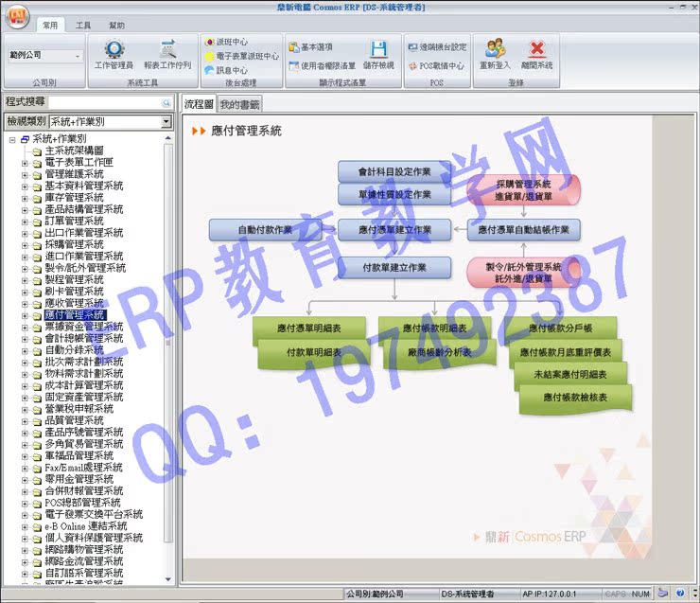
Task: Open 應付憑單自動結帳作業 flow box
Action: click(524, 230)
